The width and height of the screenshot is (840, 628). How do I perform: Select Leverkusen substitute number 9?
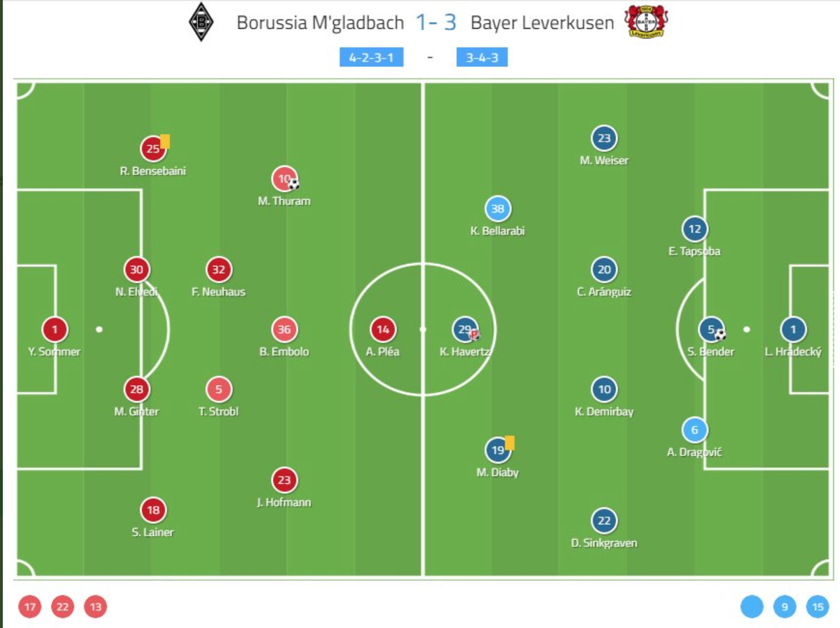[x=785, y=607]
